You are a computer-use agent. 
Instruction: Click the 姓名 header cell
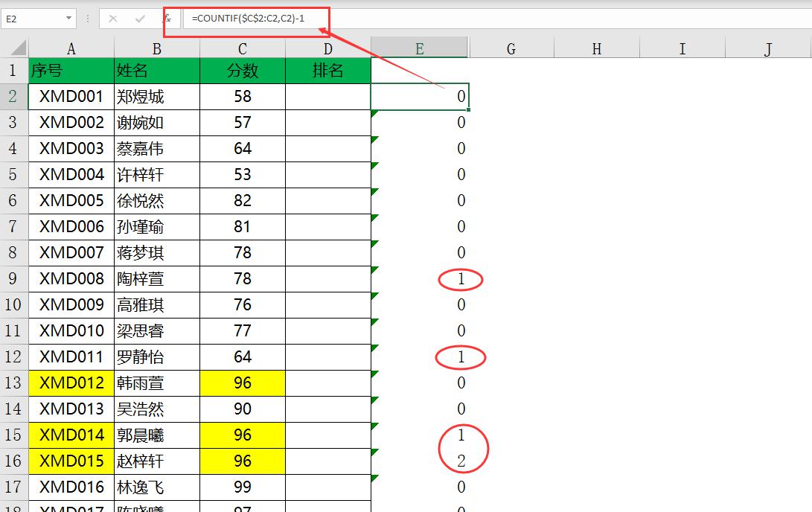(x=157, y=71)
